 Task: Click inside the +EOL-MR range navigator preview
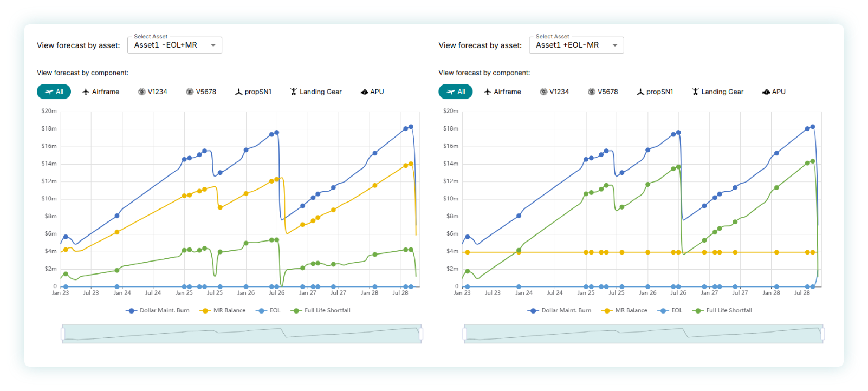click(x=644, y=334)
